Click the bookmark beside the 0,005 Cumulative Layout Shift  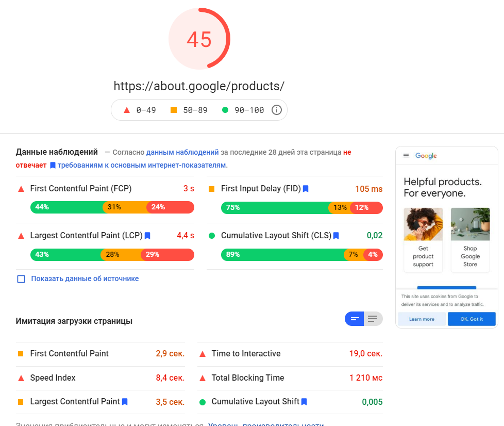pyautogui.click(x=304, y=402)
